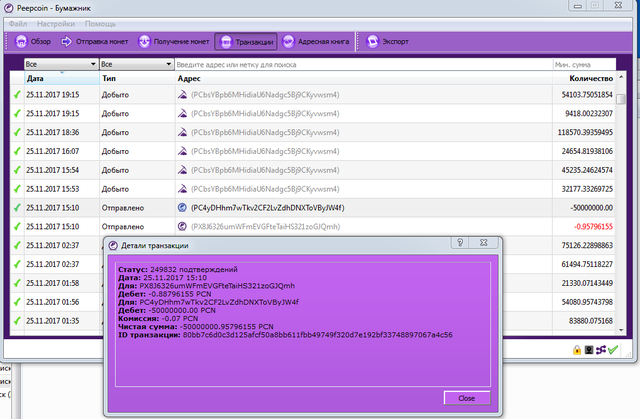Click the mined icon in 54103.75051854 row
This screenshot has height=419, width=640.
coord(182,95)
